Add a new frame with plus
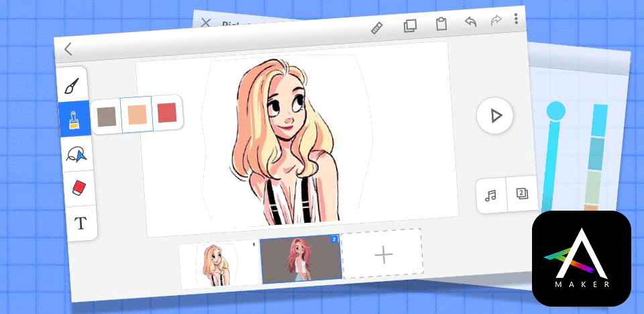 (383, 254)
